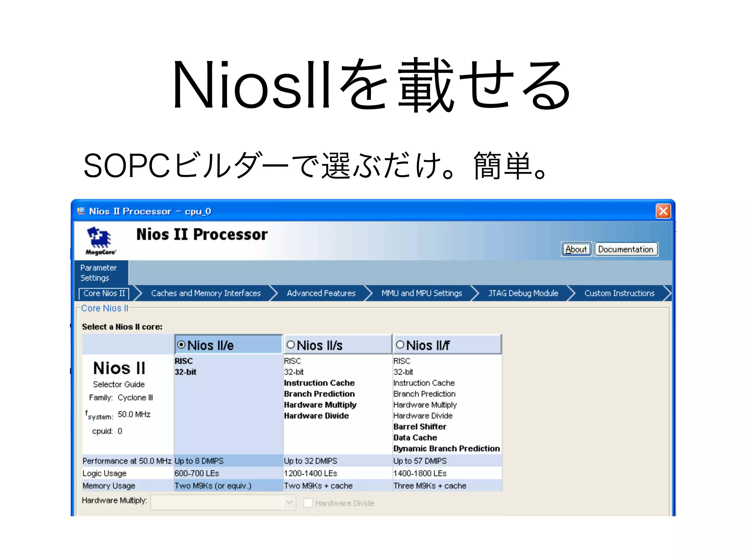The width and height of the screenshot is (747, 560).
Task: Open the MMU and MPU Settings tab
Action: coord(422,293)
